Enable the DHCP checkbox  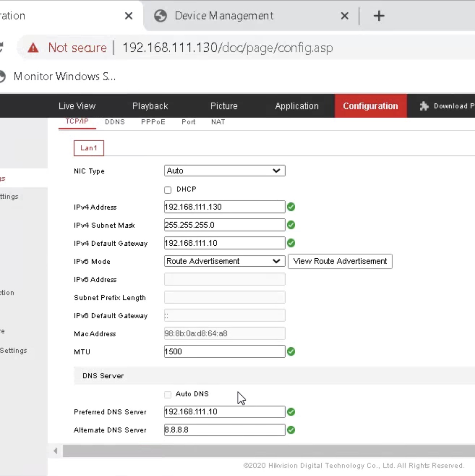pyautogui.click(x=168, y=190)
